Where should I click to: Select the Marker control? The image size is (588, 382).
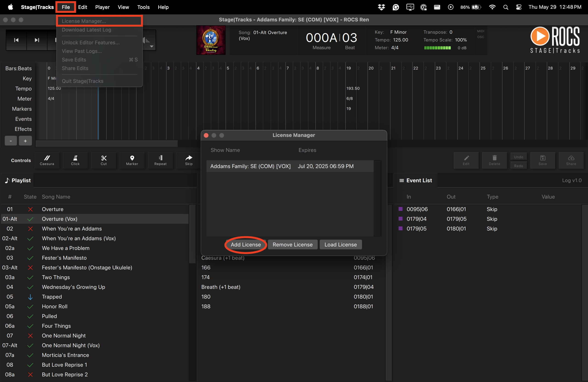tap(132, 160)
